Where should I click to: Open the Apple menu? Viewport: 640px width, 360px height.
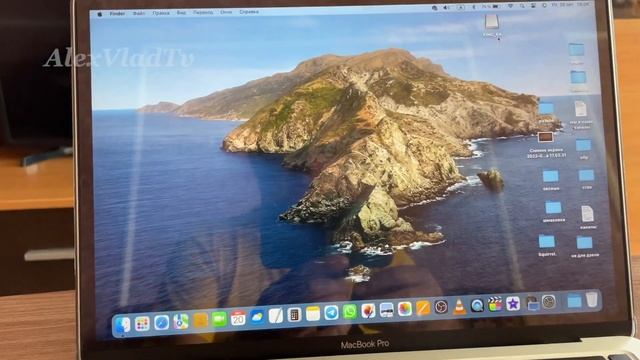(x=99, y=14)
